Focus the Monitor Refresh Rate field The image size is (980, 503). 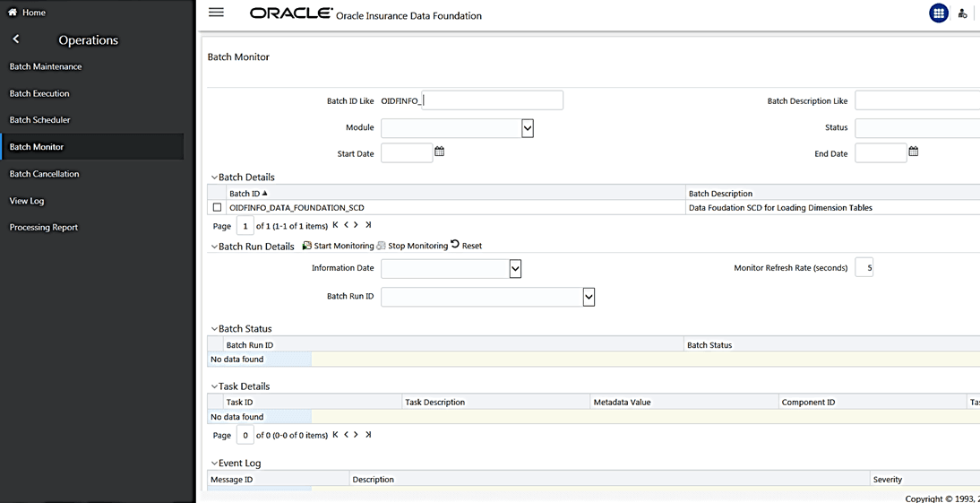coord(864,268)
